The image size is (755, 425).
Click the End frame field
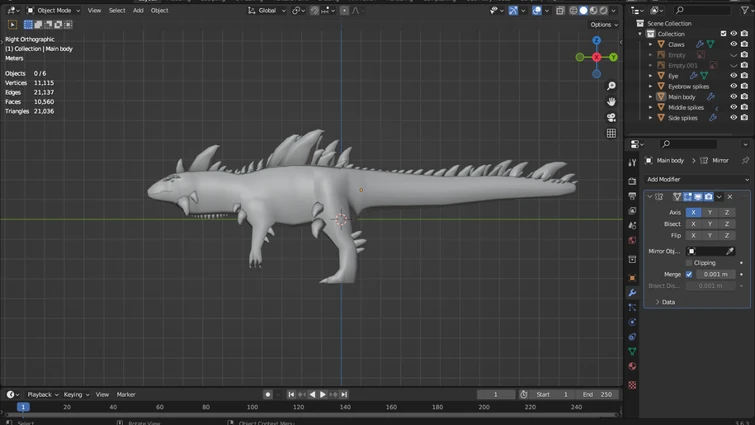pos(598,395)
